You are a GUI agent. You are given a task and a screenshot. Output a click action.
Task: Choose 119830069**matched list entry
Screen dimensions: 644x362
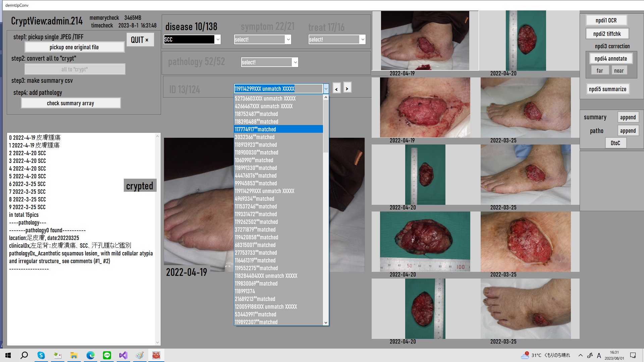pyautogui.click(x=256, y=284)
